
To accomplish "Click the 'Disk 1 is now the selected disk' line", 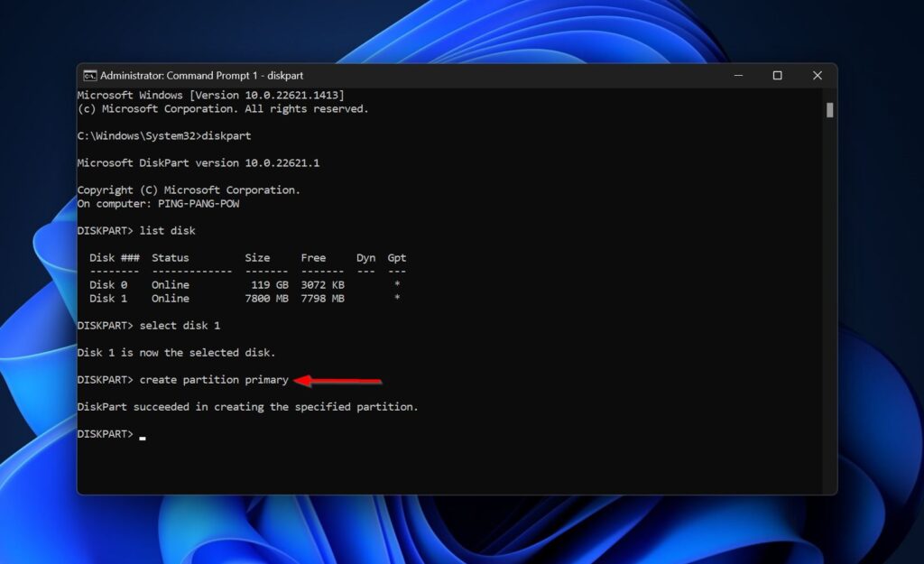I will coord(176,353).
